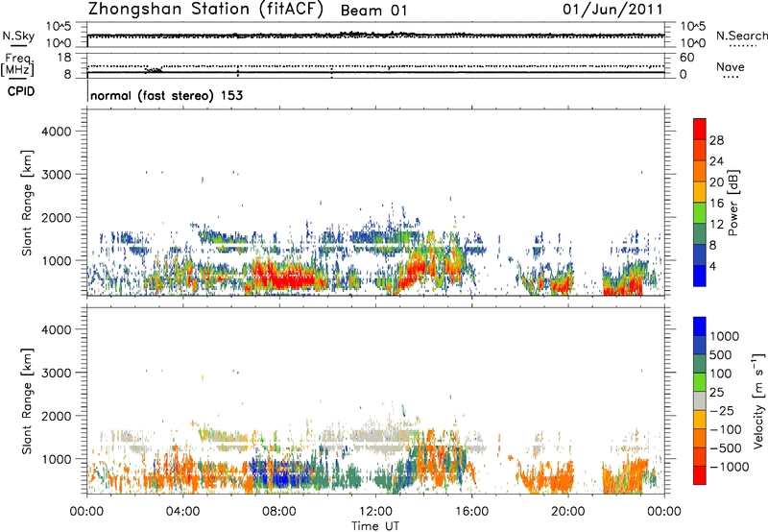The width and height of the screenshot is (768, 532).
Task: Click the "-25" value on Velocity colorbar
Action: [722, 410]
